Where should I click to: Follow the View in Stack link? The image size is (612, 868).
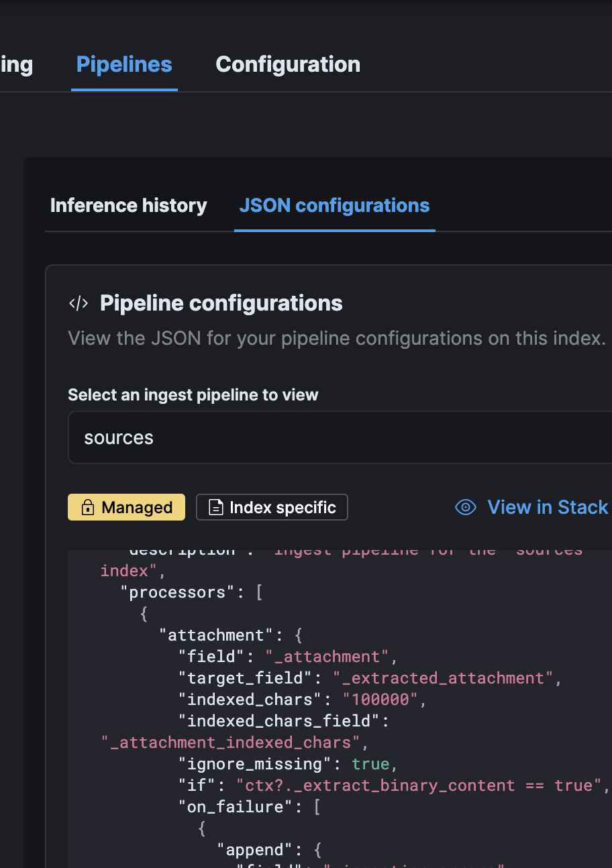[547, 507]
